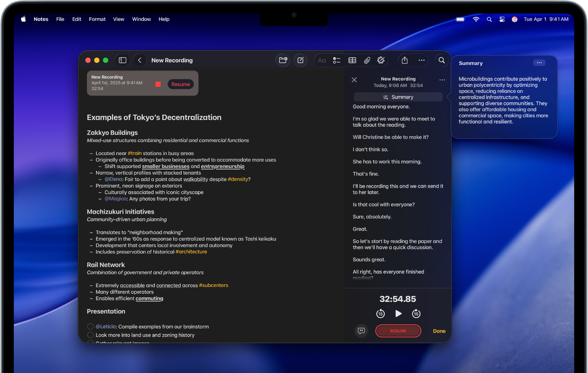Open the #architecture hashtag
588x373 pixels.
point(191,252)
